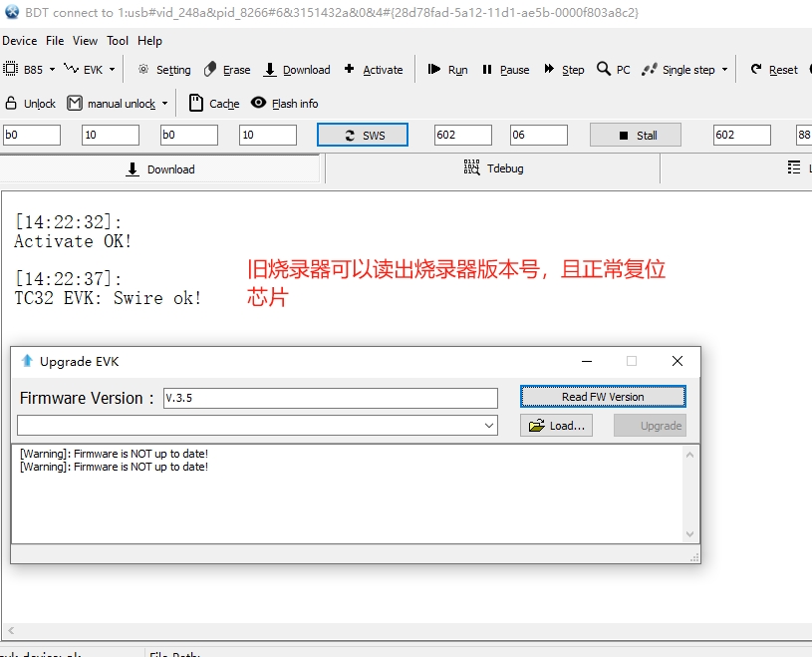Minimize the Upgrade EVK dialog
Viewport: 812px width, 657px height.
586,361
